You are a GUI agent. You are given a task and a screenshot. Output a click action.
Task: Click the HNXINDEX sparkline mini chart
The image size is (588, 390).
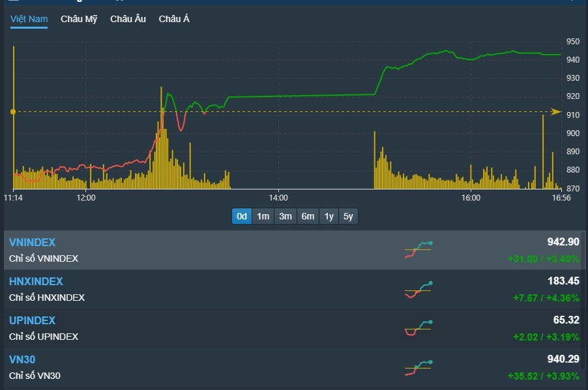pos(418,290)
